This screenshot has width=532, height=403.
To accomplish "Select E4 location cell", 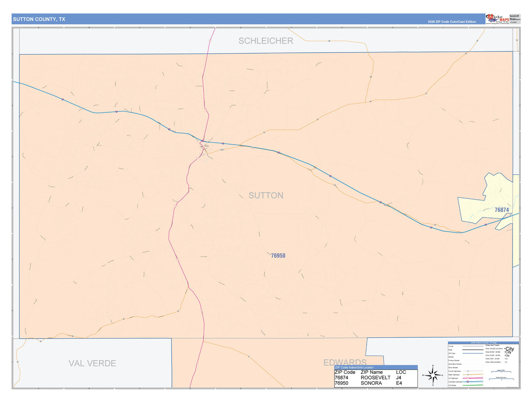I will pos(399,383).
